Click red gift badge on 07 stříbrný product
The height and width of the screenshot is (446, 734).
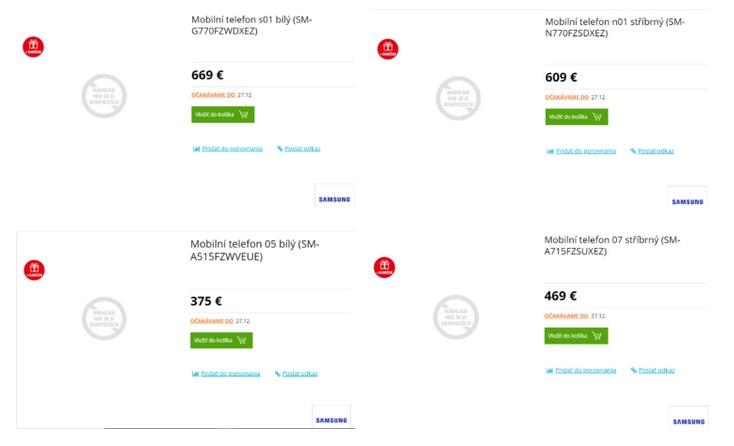384,267
